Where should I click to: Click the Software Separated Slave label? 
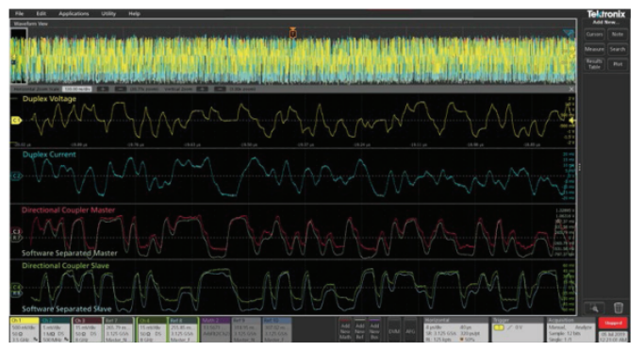coord(67,309)
